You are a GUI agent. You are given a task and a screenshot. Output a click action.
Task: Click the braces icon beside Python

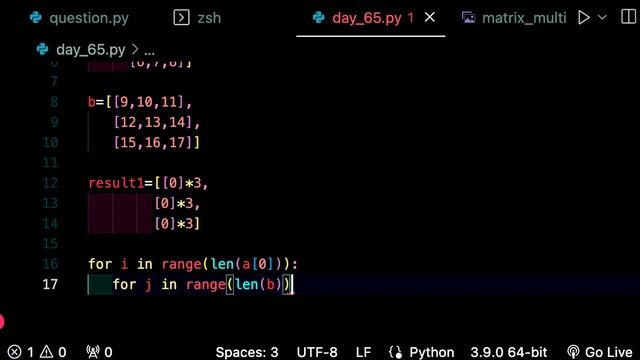coord(395,352)
